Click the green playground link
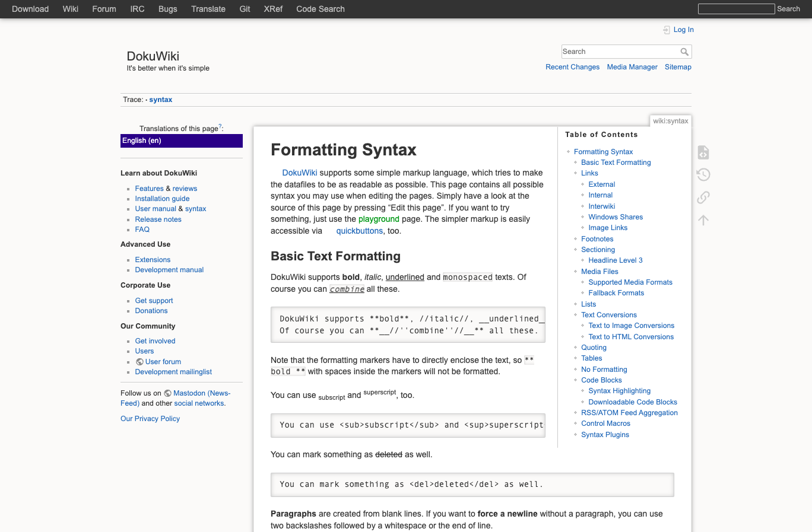Image resolution: width=812 pixels, height=532 pixels. click(x=379, y=219)
